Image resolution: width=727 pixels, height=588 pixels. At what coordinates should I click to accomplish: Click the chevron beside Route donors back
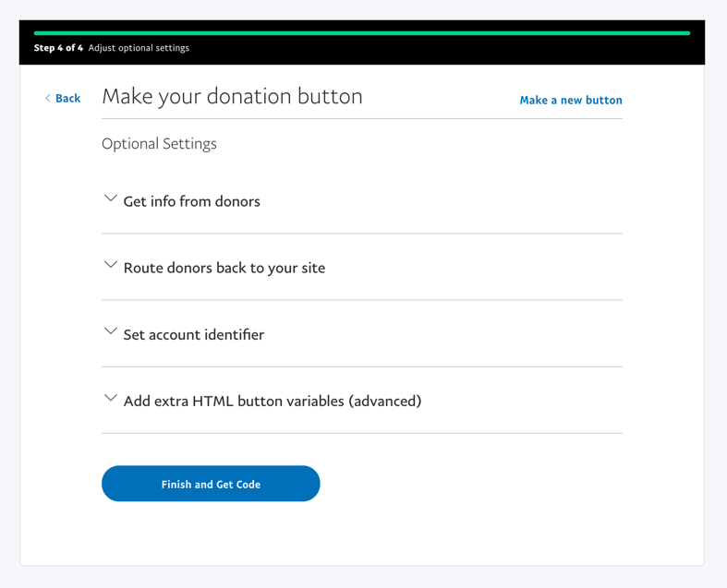pos(111,265)
